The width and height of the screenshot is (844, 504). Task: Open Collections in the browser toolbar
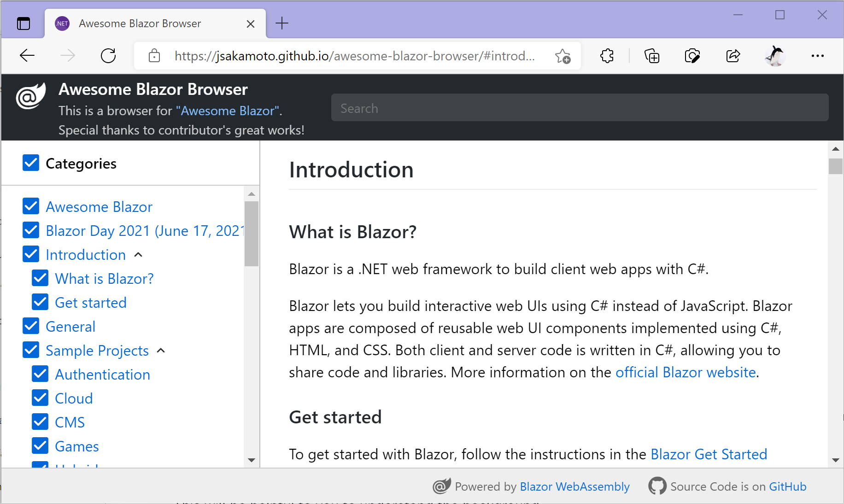tap(651, 56)
